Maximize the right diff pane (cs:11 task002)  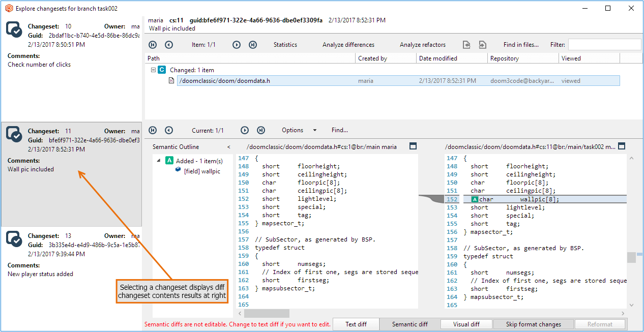tap(621, 146)
